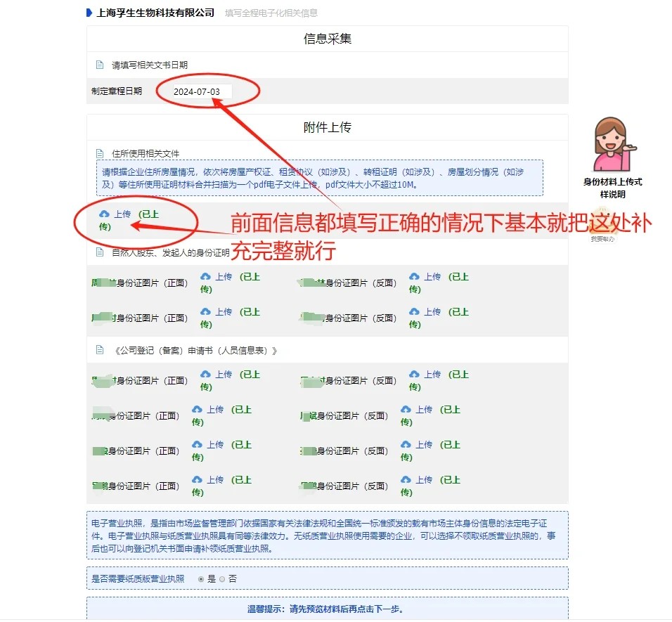This screenshot has width=672, height=622.
Task: Click document icon beside 请填写相关文书日期
Action: (98, 64)
